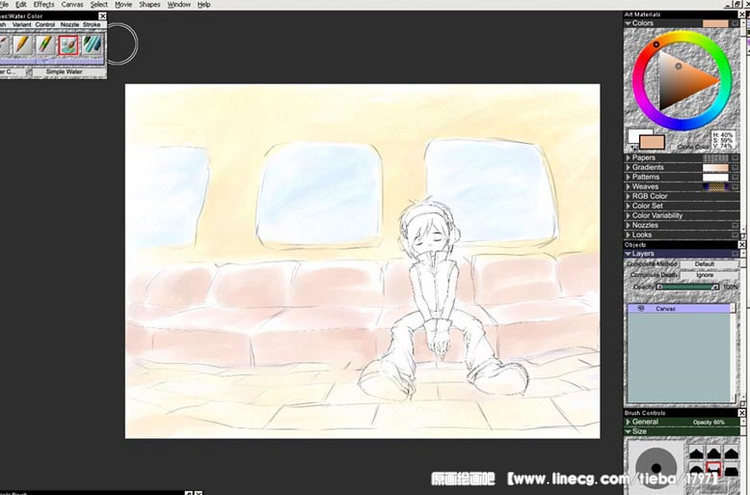The image size is (750, 495).
Task: Expand the Nozzles section
Action: point(628,225)
